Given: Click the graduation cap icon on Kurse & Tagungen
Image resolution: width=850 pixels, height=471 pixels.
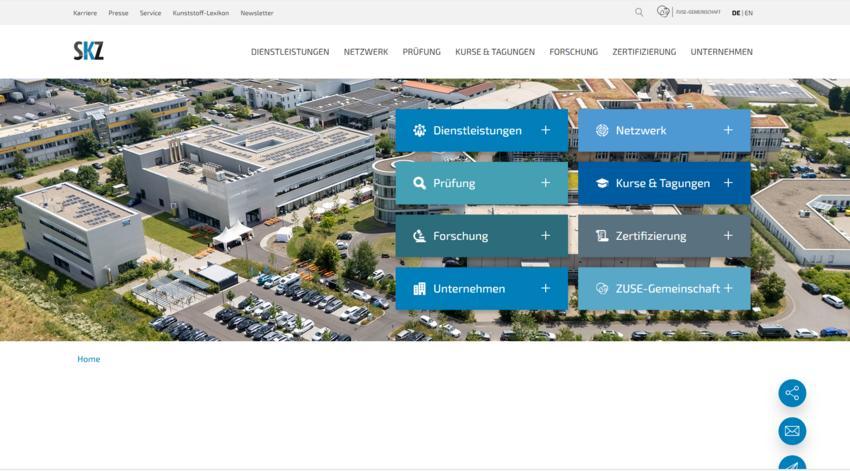Looking at the screenshot, I should click(602, 183).
